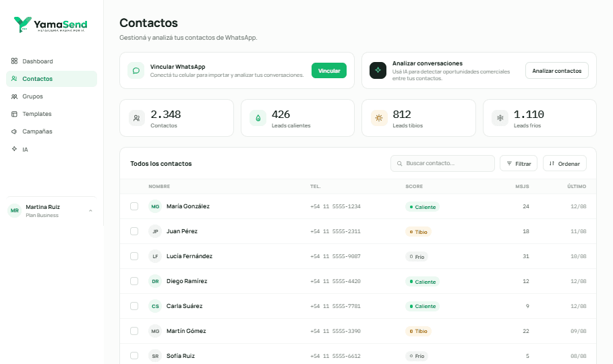Click the JP avatar of Juan Pérez
613x364 pixels.
(x=155, y=231)
